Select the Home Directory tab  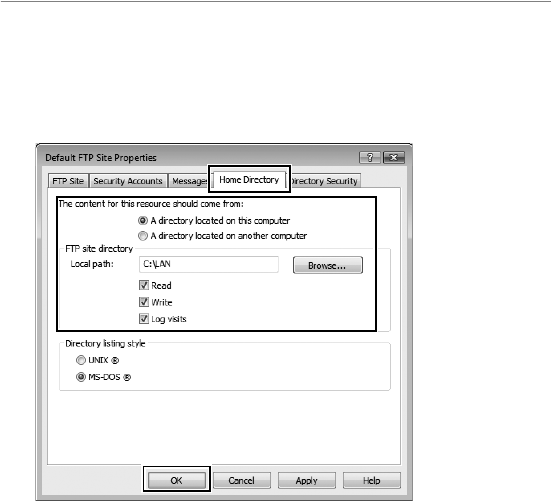coord(249,180)
